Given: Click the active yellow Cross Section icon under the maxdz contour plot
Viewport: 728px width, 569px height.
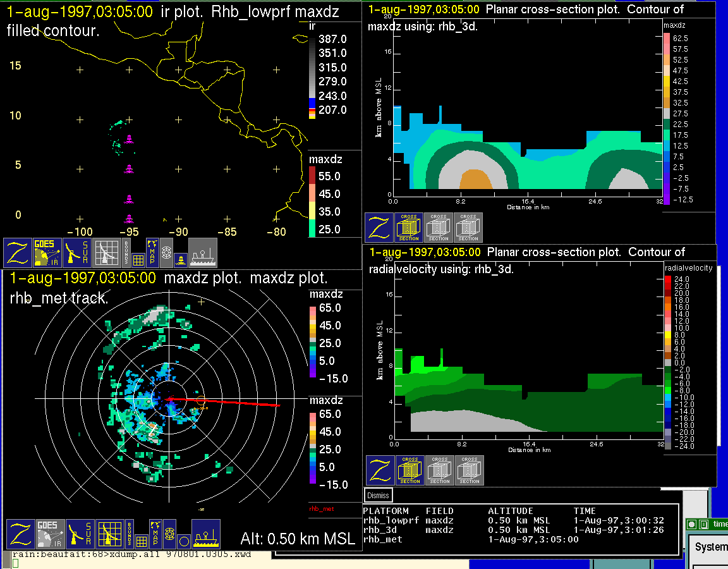Looking at the screenshot, I should (409, 228).
